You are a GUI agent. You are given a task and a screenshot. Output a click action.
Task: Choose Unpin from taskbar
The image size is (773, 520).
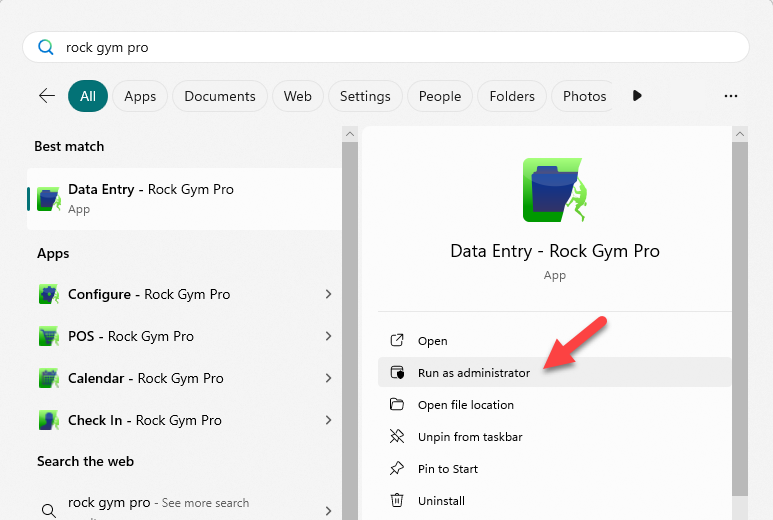(555, 437)
